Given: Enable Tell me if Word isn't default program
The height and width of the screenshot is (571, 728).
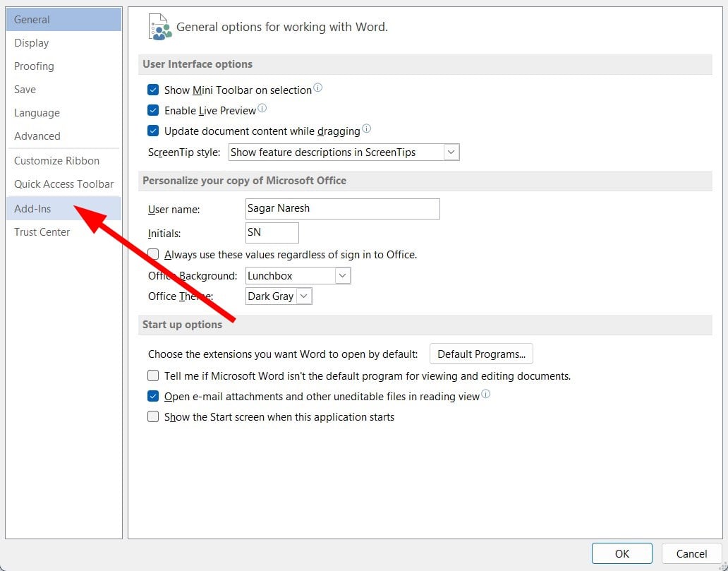Looking at the screenshot, I should click(153, 375).
